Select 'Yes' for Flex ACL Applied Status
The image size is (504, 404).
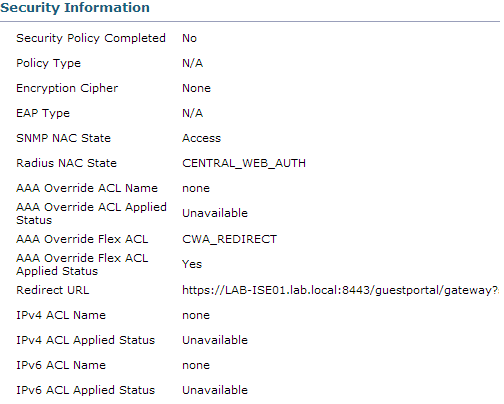(192, 264)
